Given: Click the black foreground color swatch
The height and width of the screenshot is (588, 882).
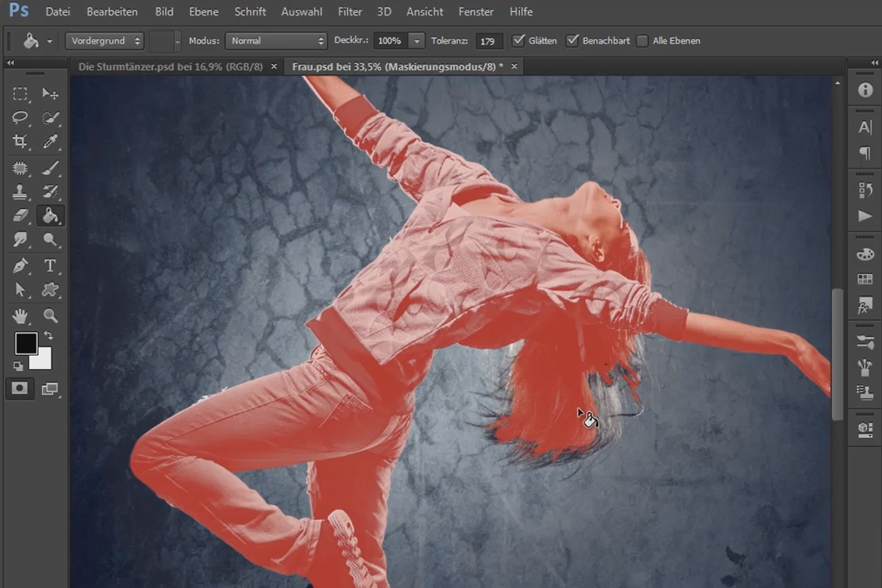Looking at the screenshot, I should click(x=26, y=343).
